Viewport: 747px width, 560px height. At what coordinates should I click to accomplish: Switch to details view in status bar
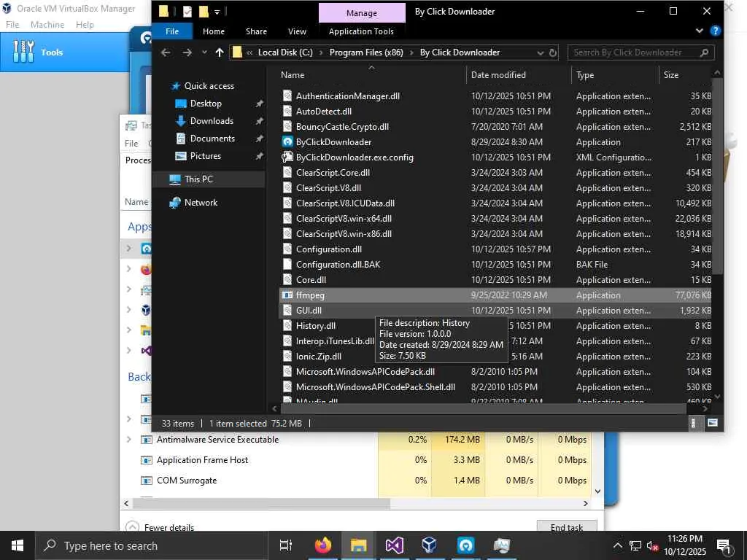pos(693,423)
